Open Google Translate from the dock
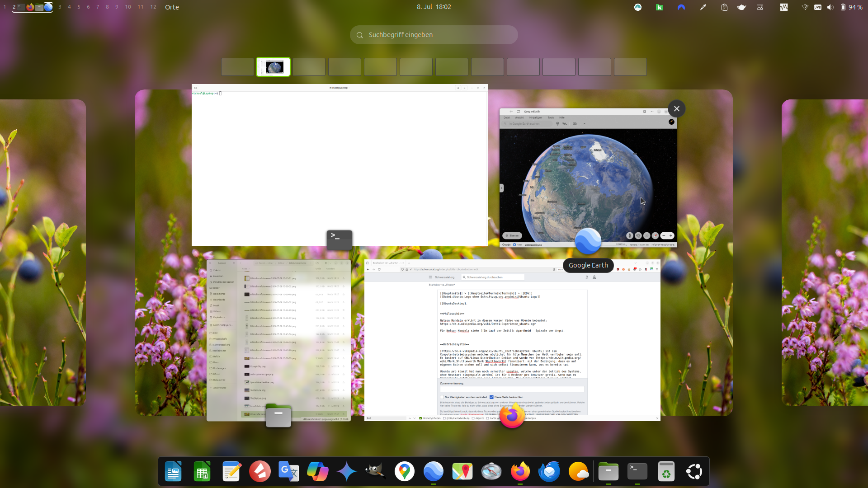The width and height of the screenshot is (868, 488). click(288, 472)
